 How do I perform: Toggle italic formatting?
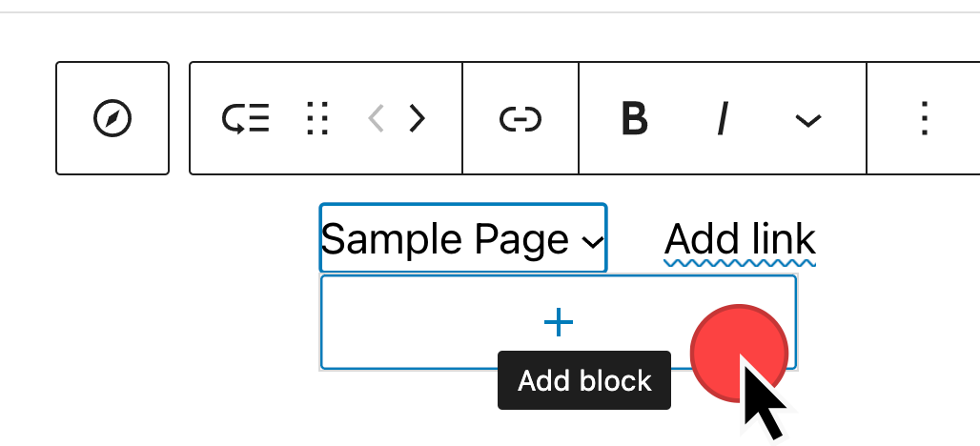pyautogui.click(x=723, y=119)
